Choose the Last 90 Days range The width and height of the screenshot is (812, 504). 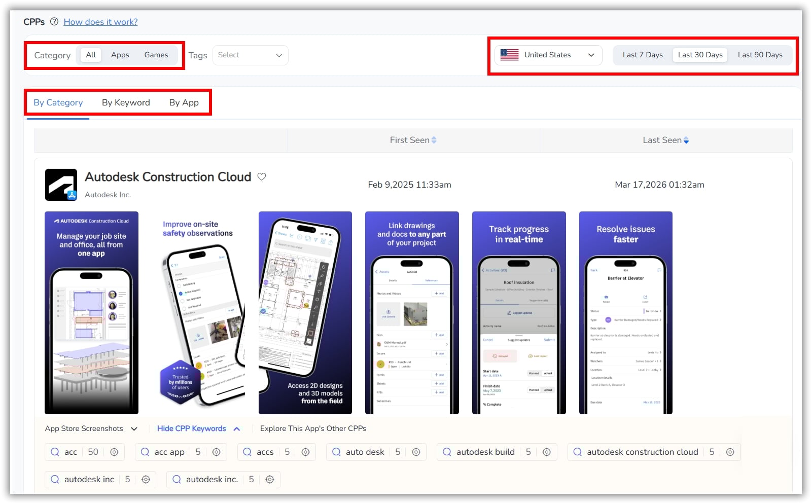pyautogui.click(x=760, y=55)
